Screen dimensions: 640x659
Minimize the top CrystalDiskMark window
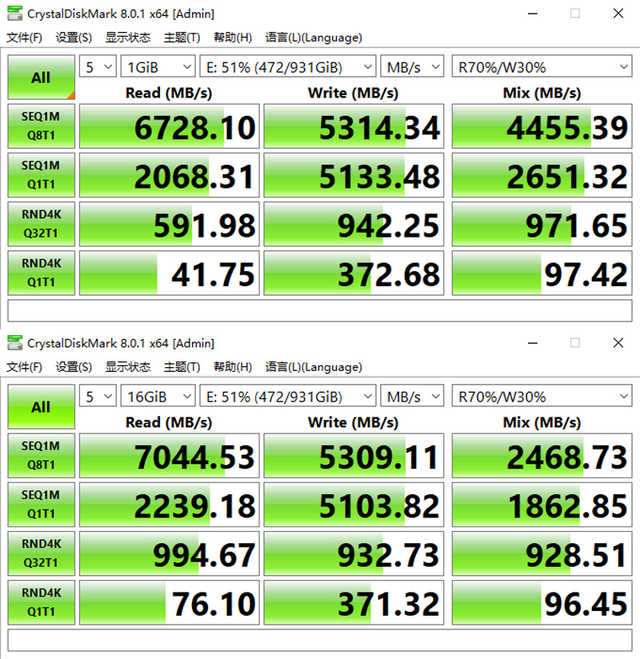point(533,13)
